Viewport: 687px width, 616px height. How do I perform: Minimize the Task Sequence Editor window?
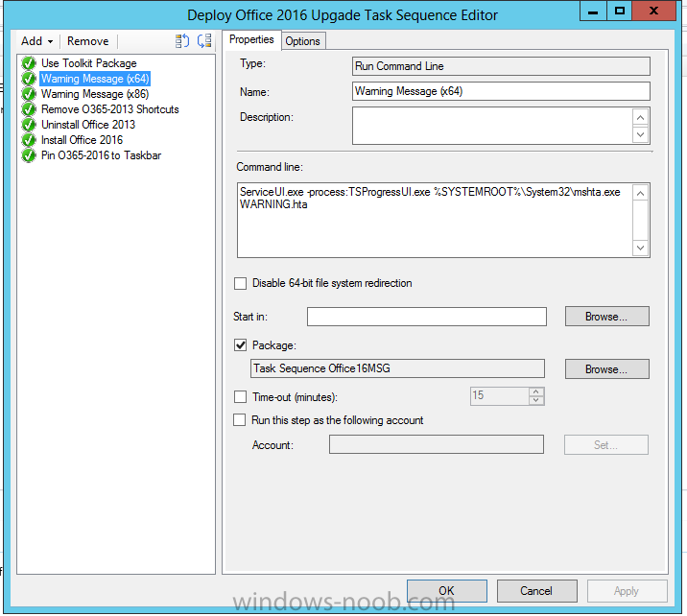(x=593, y=11)
